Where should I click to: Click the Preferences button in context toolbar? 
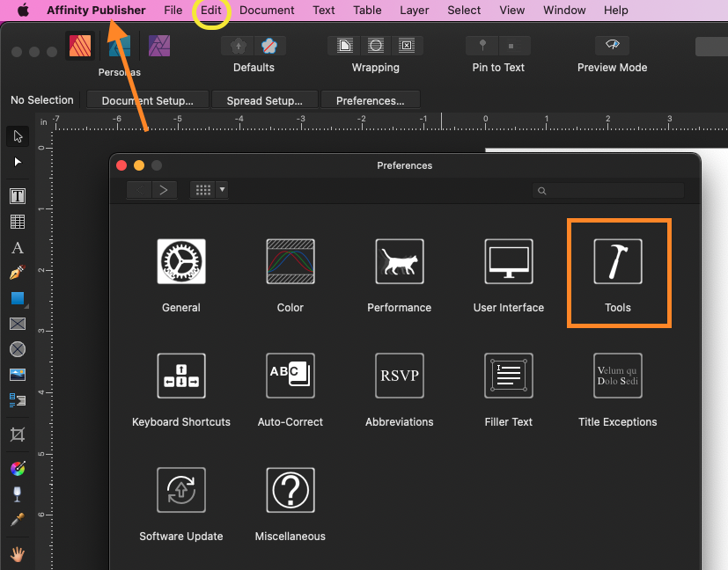[370, 100]
